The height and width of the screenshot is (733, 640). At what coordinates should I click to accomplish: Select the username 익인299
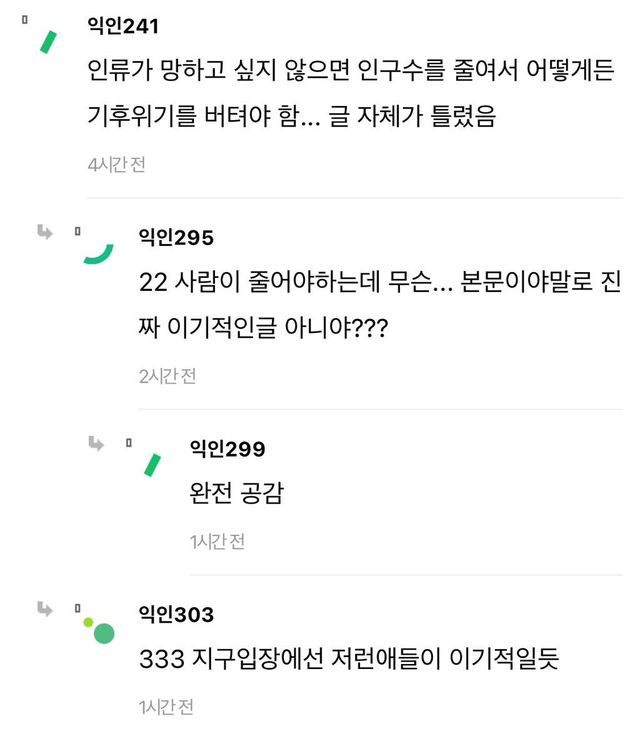click(x=227, y=448)
